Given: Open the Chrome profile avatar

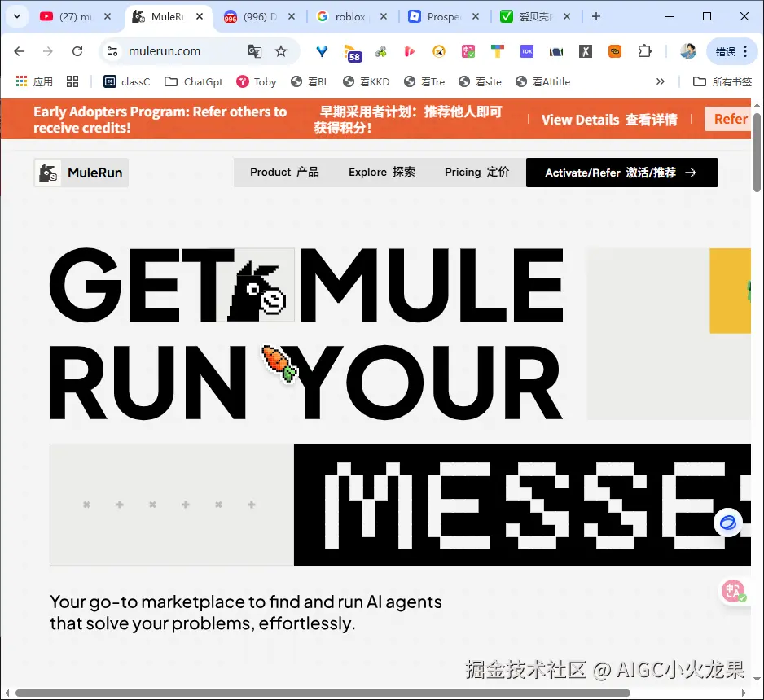Looking at the screenshot, I should [x=688, y=51].
